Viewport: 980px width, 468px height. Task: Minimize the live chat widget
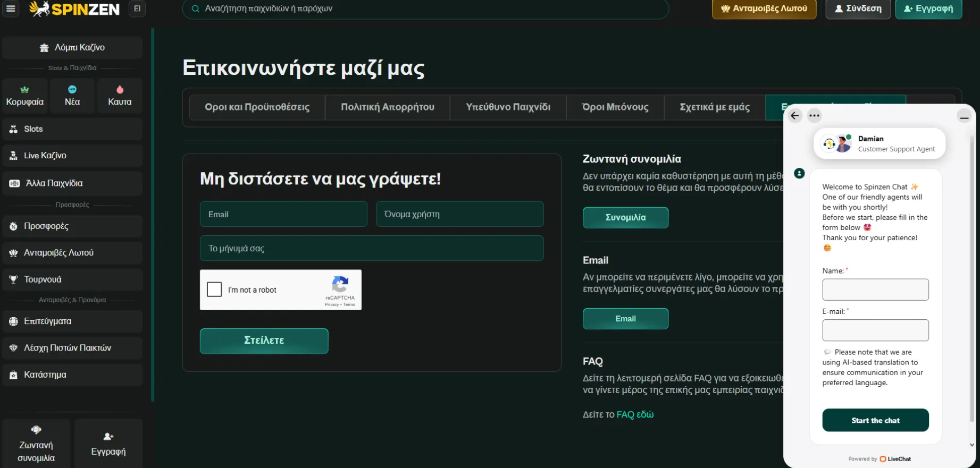[964, 116]
